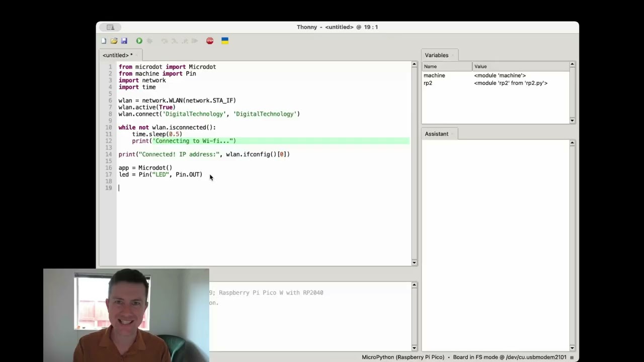Click the Assistant panel scroll down arrow

(572, 348)
